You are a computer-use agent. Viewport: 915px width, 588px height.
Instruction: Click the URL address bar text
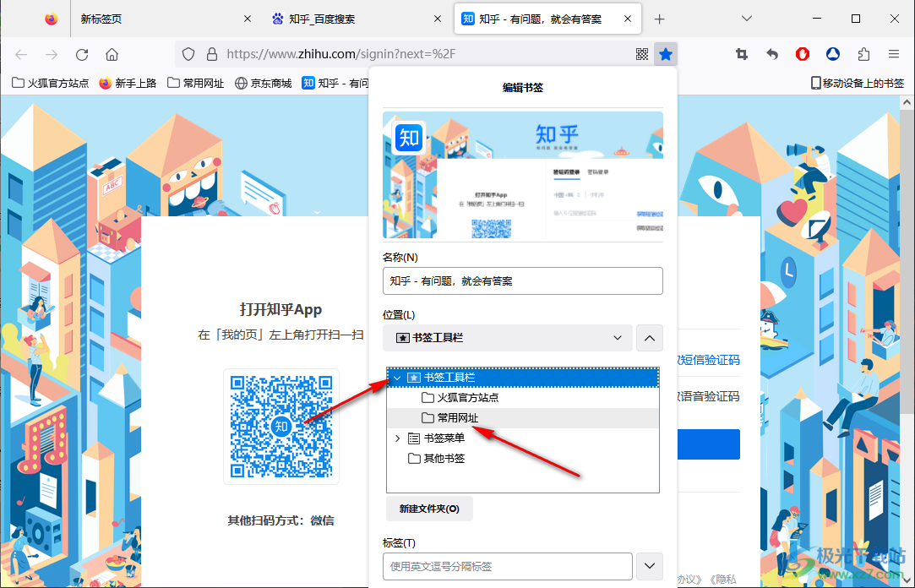click(340, 54)
